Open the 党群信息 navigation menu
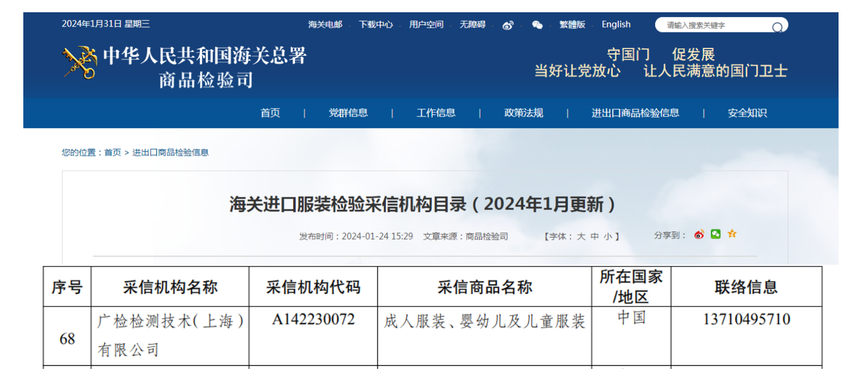This screenshot has height=383, width=868. [x=348, y=113]
